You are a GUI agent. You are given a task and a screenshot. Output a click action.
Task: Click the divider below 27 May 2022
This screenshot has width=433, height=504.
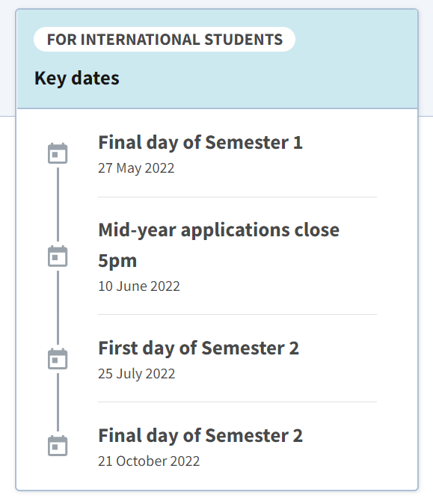coord(237,197)
